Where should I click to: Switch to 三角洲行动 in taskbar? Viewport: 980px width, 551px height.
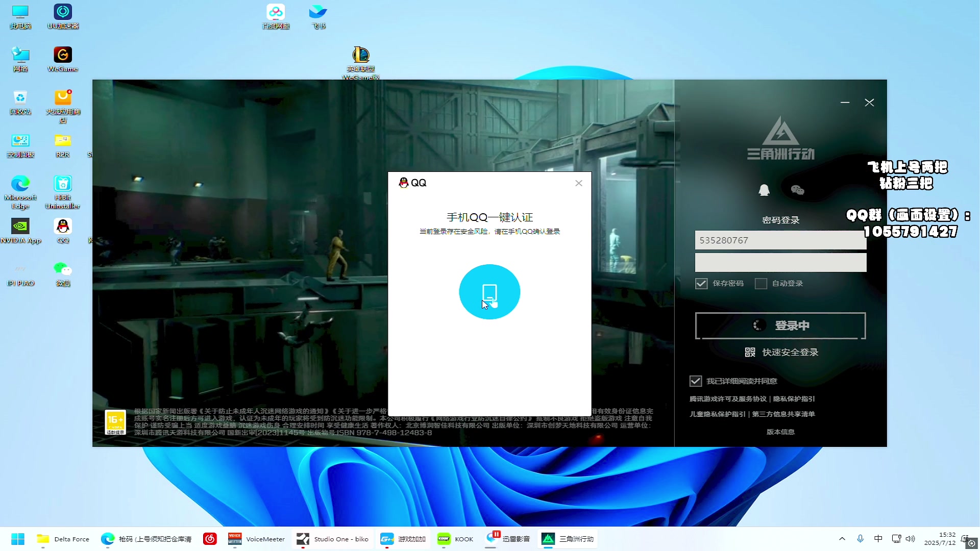click(x=568, y=539)
